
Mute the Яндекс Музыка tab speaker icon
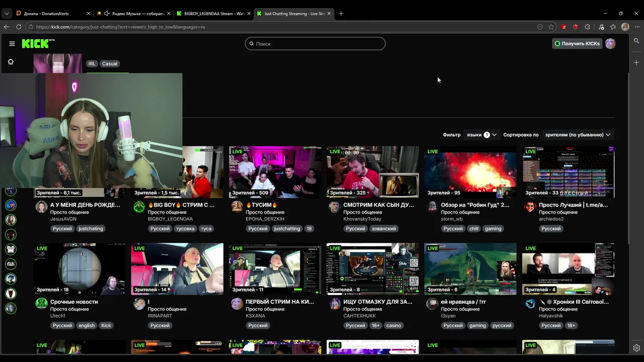point(107,14)
